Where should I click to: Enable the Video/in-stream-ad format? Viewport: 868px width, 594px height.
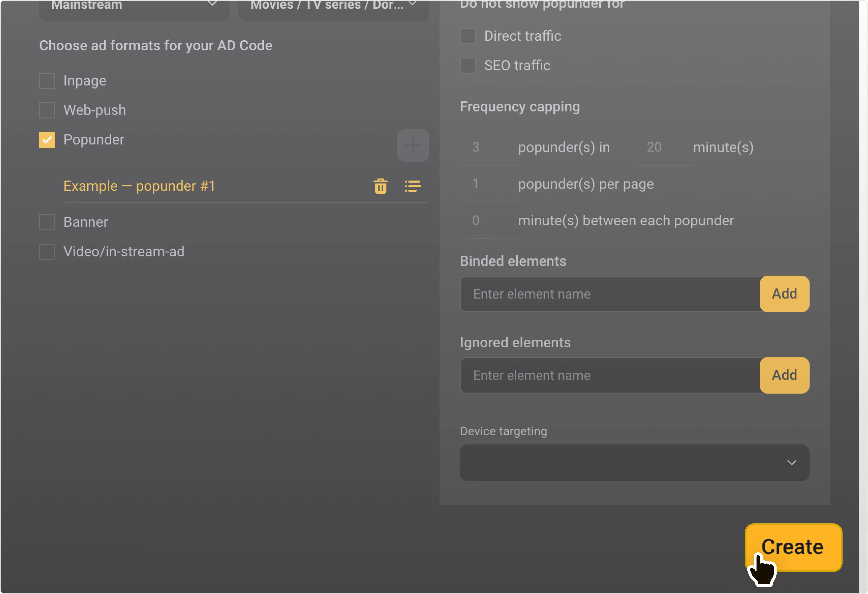tap(47, 251)
